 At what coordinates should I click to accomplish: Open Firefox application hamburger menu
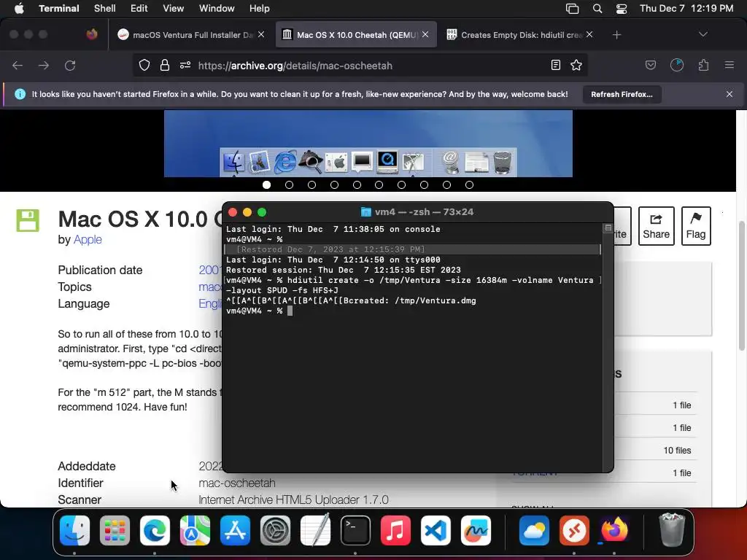[x=729, y=65]
